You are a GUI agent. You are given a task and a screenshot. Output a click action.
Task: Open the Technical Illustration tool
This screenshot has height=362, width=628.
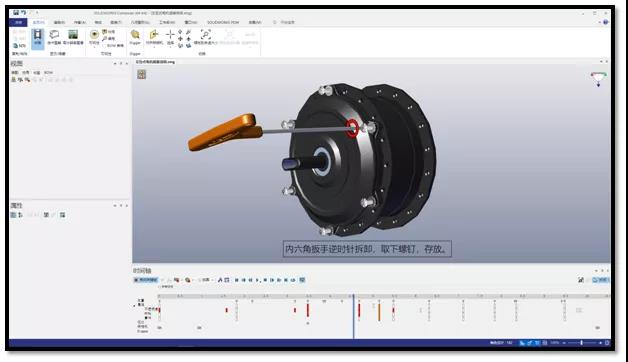[x=54, y=37]
